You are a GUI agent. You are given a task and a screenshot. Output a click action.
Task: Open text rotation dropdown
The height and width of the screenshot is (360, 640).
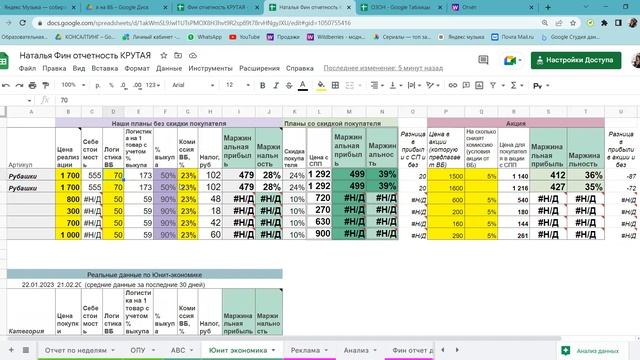point(433,85)
